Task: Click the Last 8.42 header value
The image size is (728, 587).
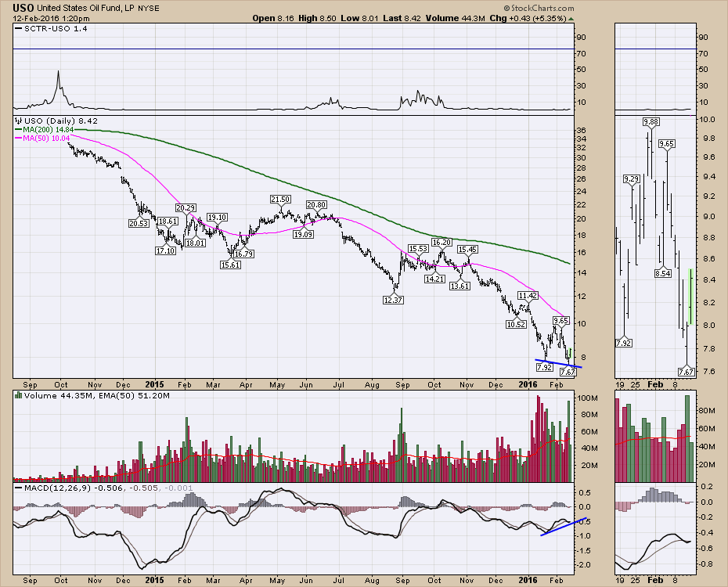Action: (x=402, y=19)
